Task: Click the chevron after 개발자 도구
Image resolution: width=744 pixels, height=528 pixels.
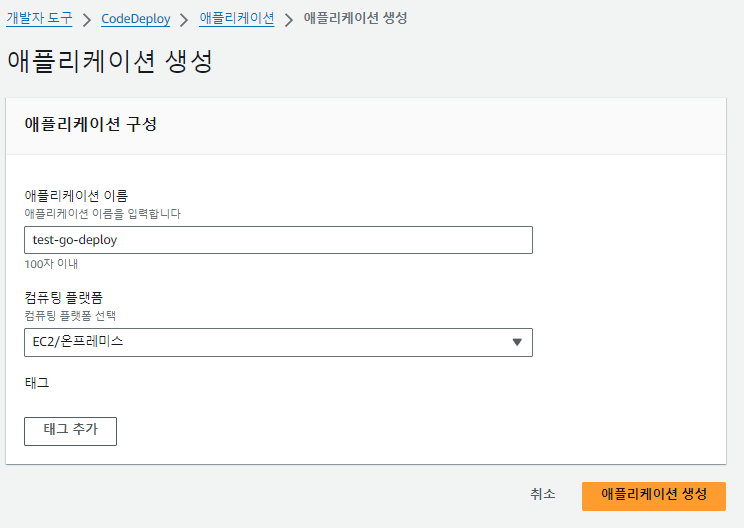Action: click(x=87, y=19)
